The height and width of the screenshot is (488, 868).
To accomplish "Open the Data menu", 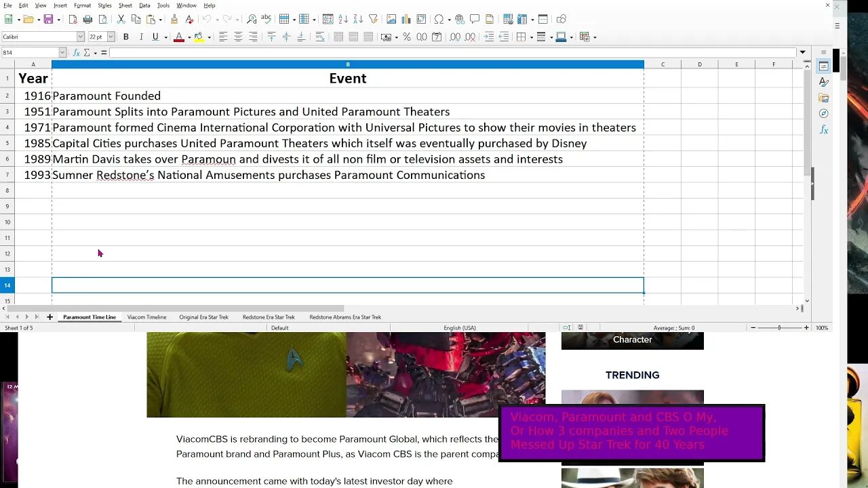I will (144, 5).
